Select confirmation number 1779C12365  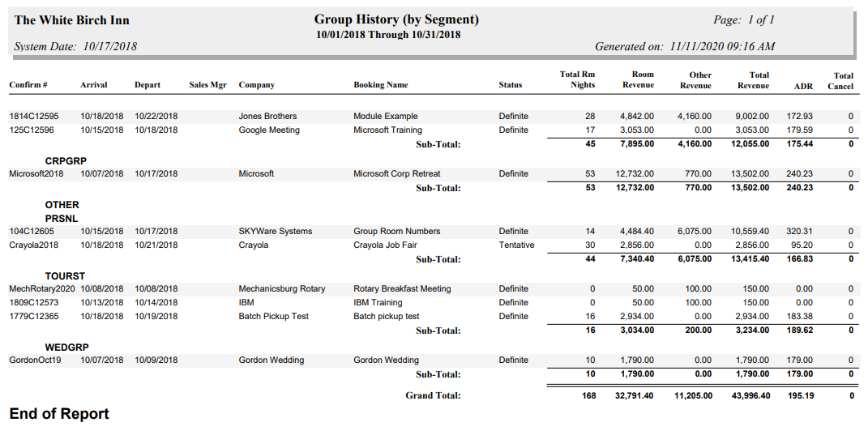[34, 317]
